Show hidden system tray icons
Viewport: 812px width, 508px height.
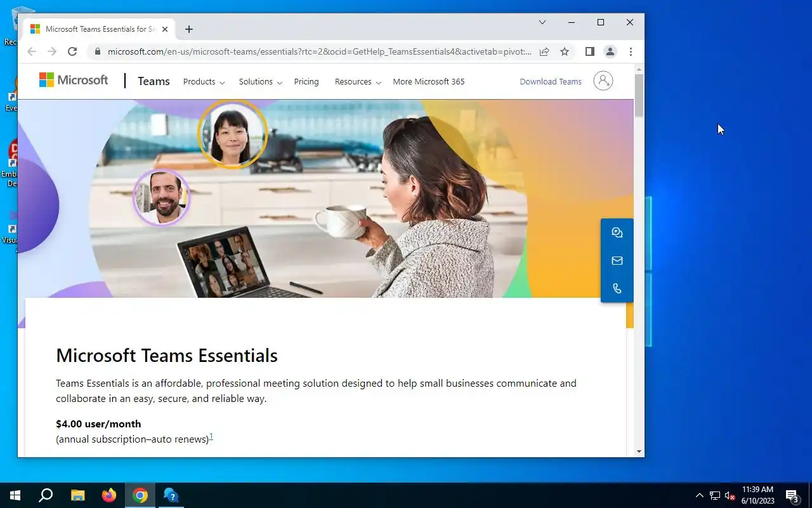click(x=699, y=495)
